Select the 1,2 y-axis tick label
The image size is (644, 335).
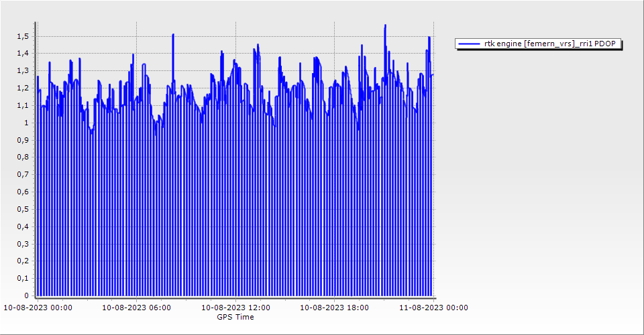[x=23, y=88]
